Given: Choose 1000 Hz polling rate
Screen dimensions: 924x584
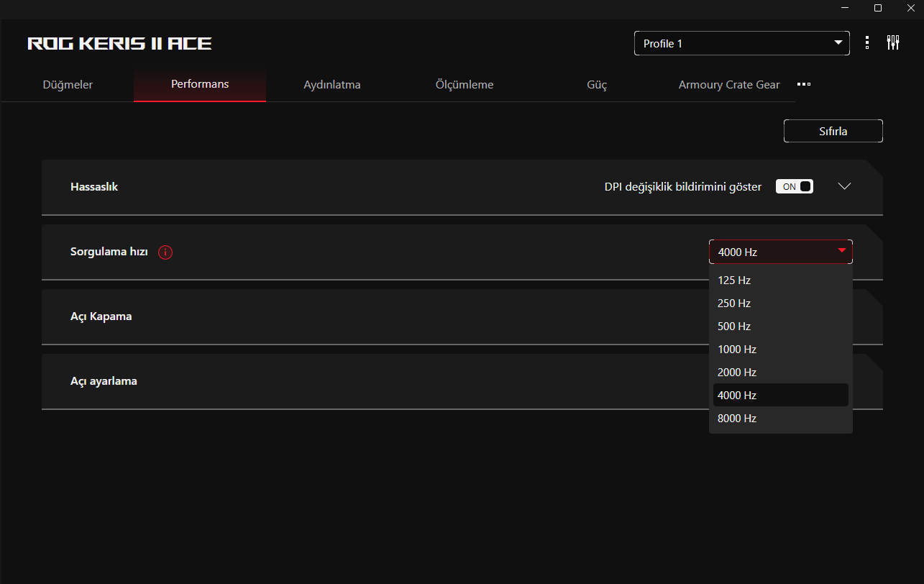Looking at the screenshot, I should coord(781,349).
